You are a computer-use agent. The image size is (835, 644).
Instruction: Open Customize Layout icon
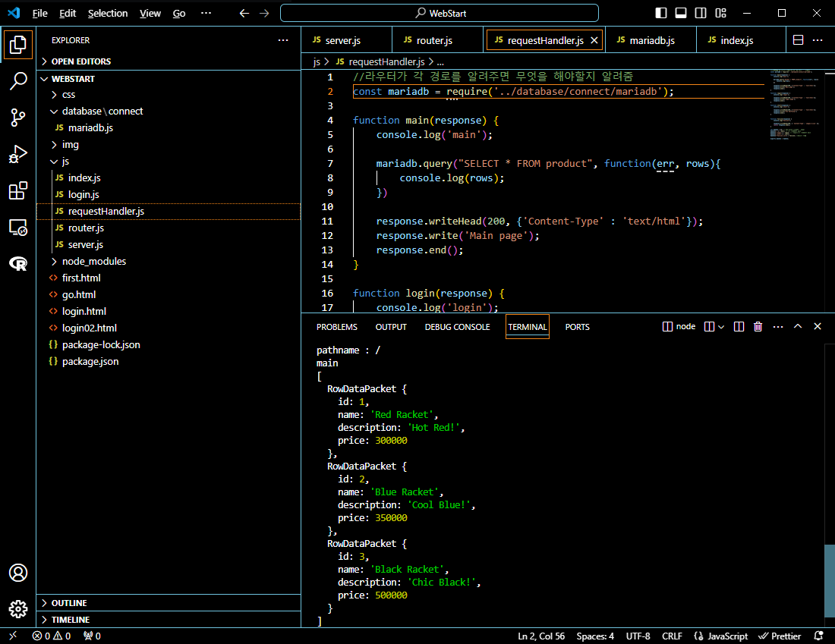pyautogui.click(x=720, y=14)
